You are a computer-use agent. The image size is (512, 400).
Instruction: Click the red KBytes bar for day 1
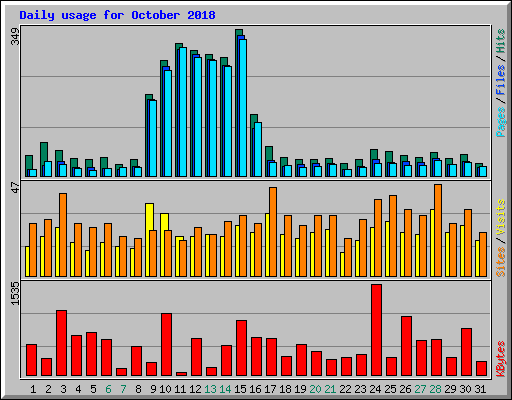[31, 360]
